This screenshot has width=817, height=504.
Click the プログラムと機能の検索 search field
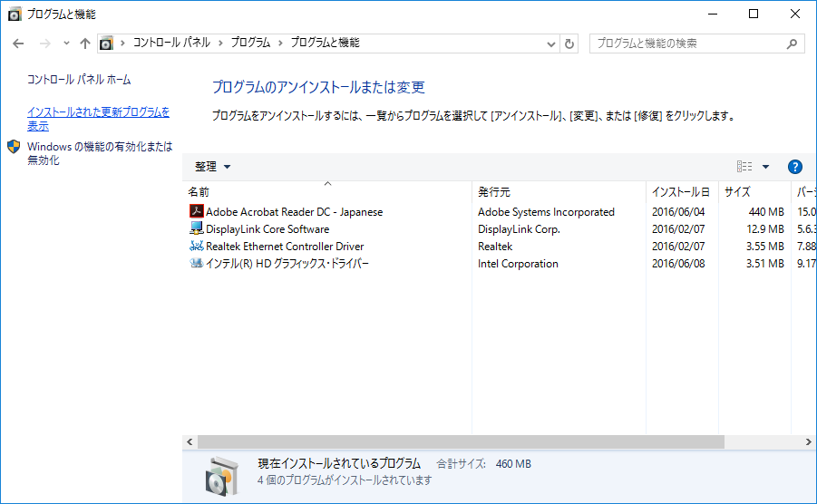(x=687, y=44)
